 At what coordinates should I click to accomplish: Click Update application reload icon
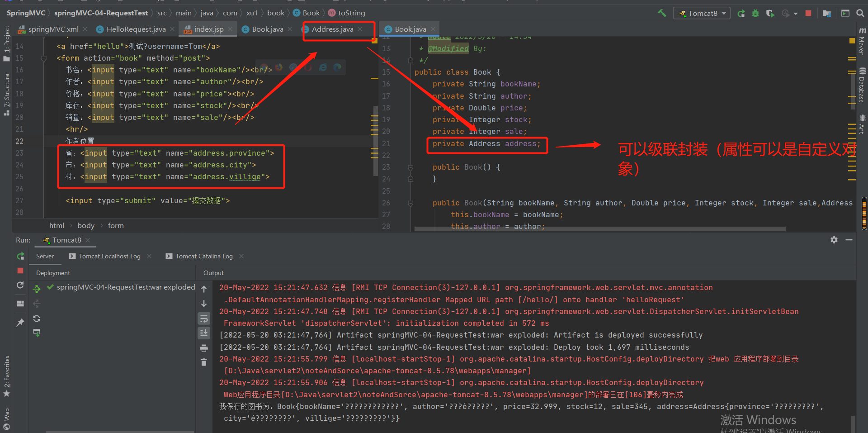point(20,285)
